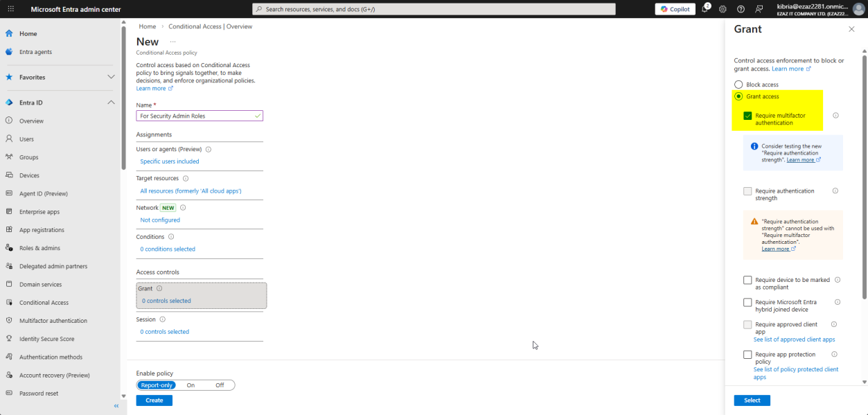Open Identity Secure Score trophy icon
This screenshot has width=868, height=415.
9,339
